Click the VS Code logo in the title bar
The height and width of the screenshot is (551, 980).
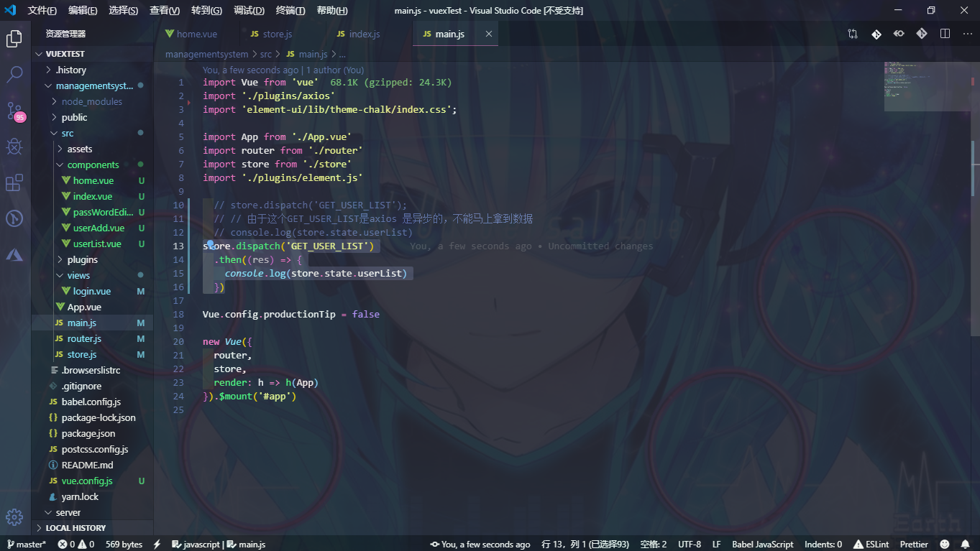(11, 10)
